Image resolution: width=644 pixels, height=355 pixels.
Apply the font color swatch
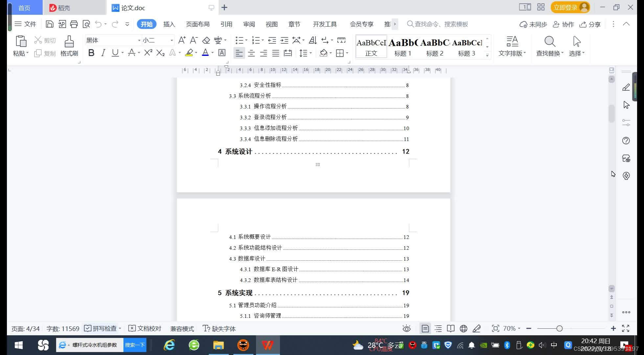(205, 53)
